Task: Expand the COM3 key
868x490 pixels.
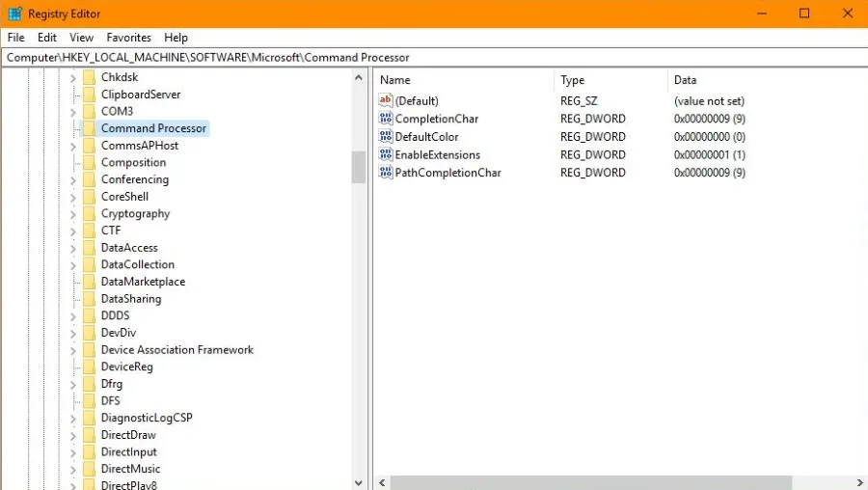Action: coord(73,113)
